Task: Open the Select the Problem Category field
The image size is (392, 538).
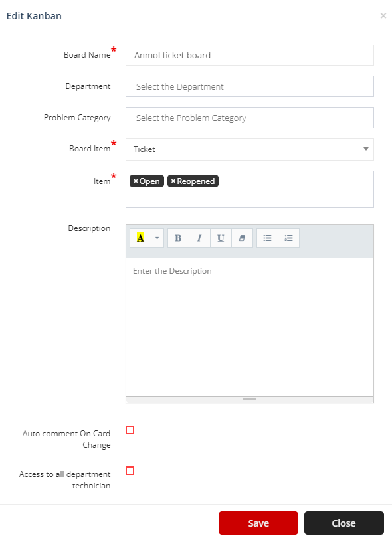Action: tap(250, 118)
